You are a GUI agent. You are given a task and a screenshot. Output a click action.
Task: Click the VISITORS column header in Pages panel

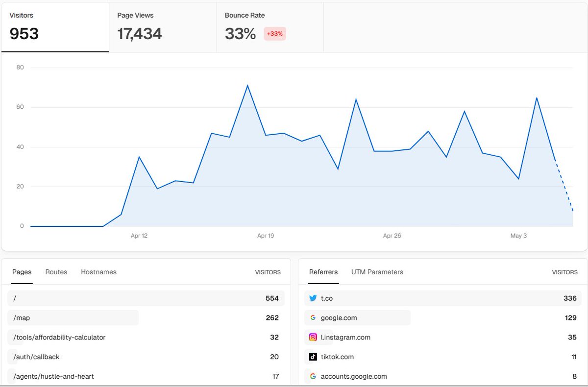[x=268, y=272]
